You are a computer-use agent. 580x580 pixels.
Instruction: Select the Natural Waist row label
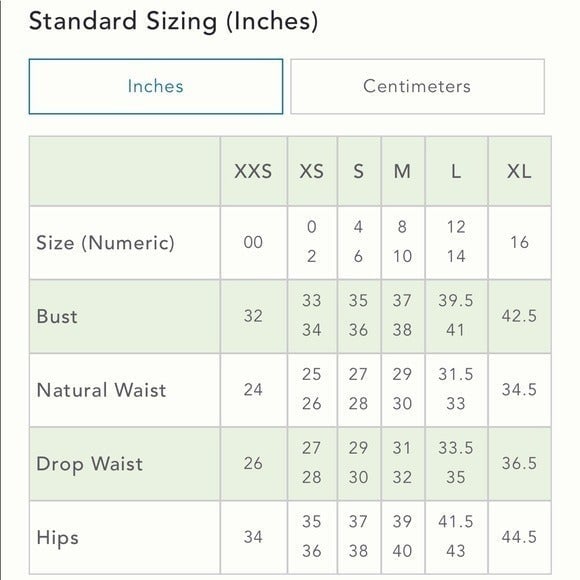coord(101,390)
